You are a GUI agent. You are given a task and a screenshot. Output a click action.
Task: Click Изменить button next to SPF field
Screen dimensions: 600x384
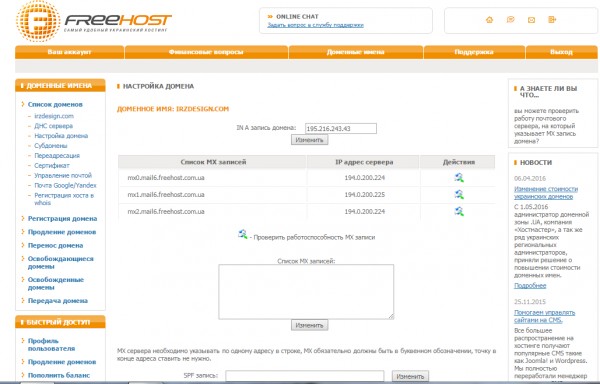pyautogui.click(x=410, y=376)
